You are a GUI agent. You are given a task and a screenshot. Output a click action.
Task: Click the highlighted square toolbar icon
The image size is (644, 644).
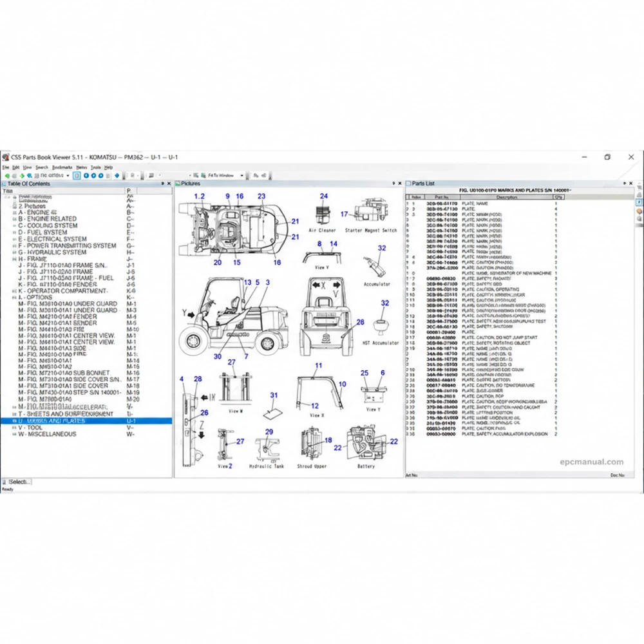(x=77, y=176)
